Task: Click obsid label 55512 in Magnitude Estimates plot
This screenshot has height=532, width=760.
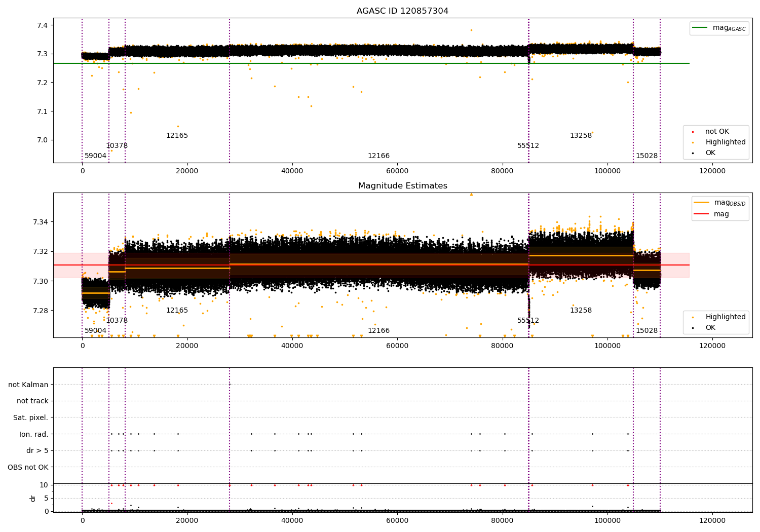Action: (528, 321)
